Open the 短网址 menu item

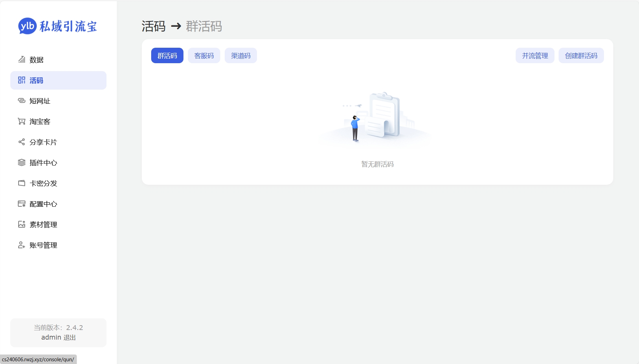click(40, 101)
